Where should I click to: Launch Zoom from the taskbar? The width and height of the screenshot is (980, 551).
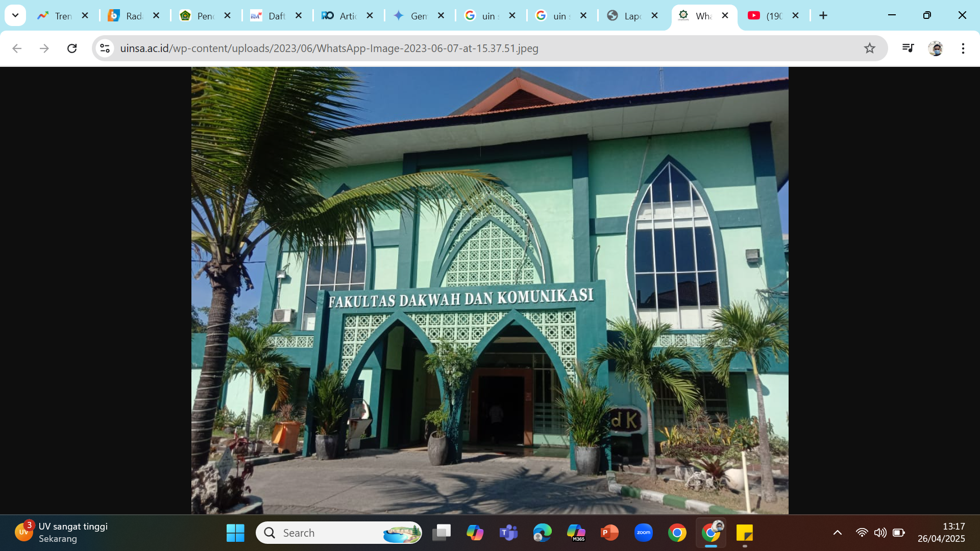click(644, 532)
